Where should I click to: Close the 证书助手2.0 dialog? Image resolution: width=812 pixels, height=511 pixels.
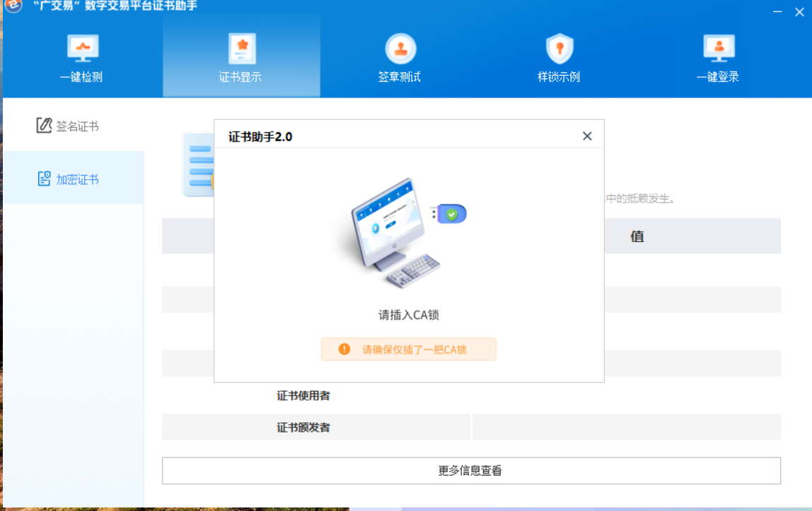pos(586,136)
